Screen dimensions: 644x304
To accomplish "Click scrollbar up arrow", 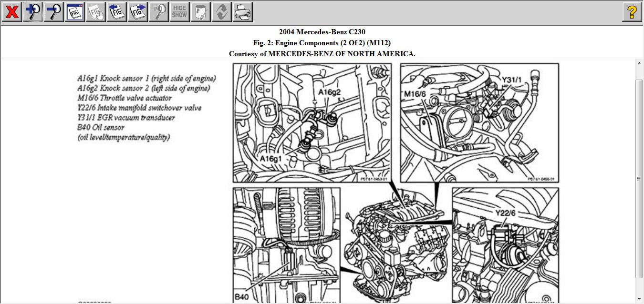I will tap(639, 63).
